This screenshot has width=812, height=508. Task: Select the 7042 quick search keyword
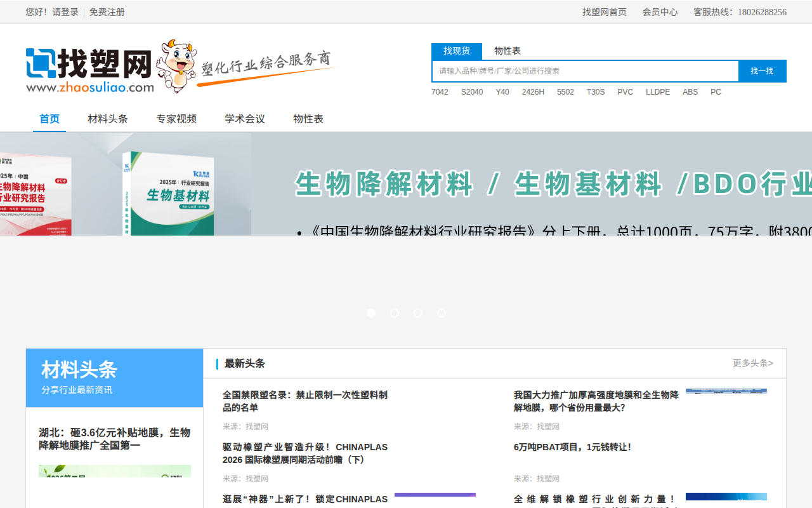[440, 92]
